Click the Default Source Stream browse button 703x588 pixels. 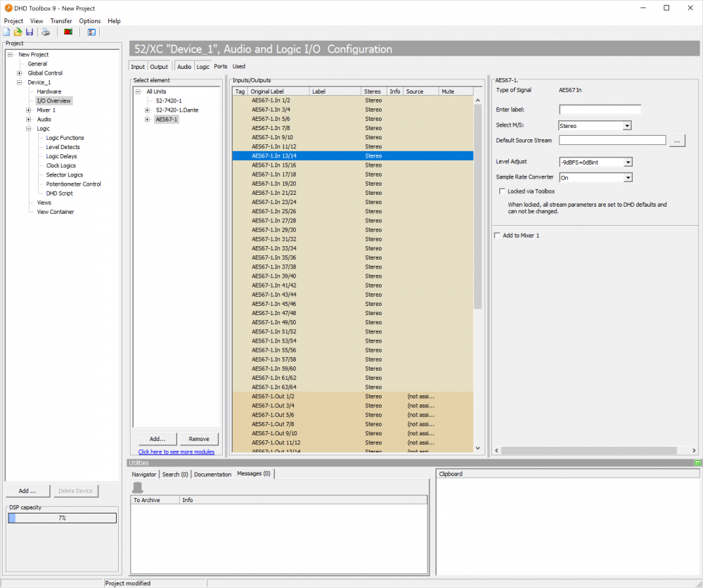(x=677, y=141)
